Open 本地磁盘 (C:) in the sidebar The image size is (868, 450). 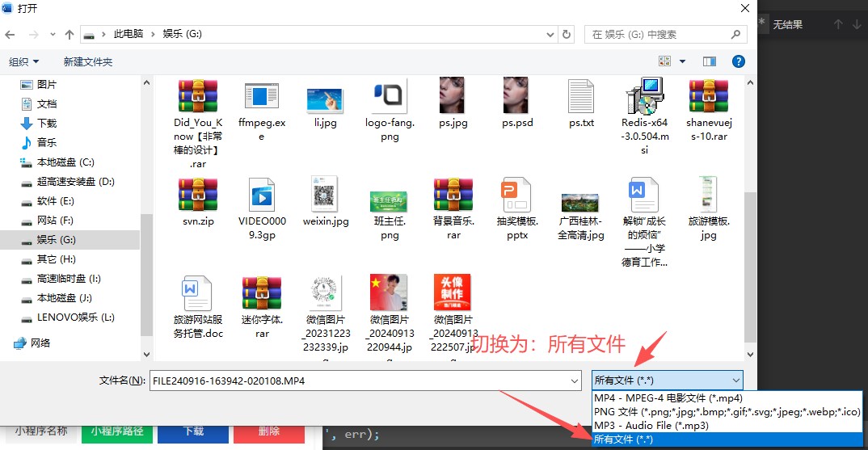(65, 162)
